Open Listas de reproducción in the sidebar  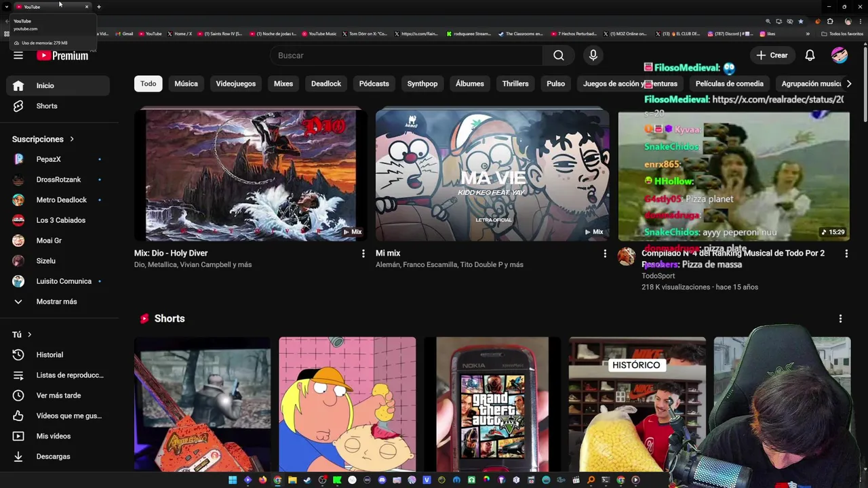[58, 375]
